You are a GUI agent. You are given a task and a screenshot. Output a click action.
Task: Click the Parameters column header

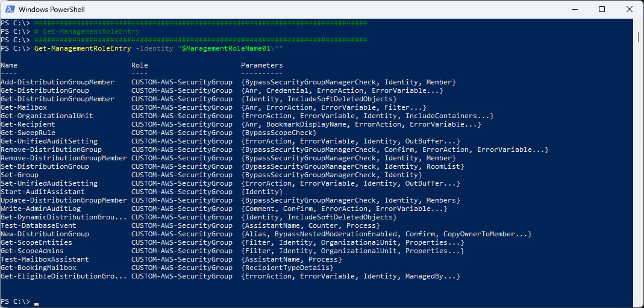tap(261, 65)
